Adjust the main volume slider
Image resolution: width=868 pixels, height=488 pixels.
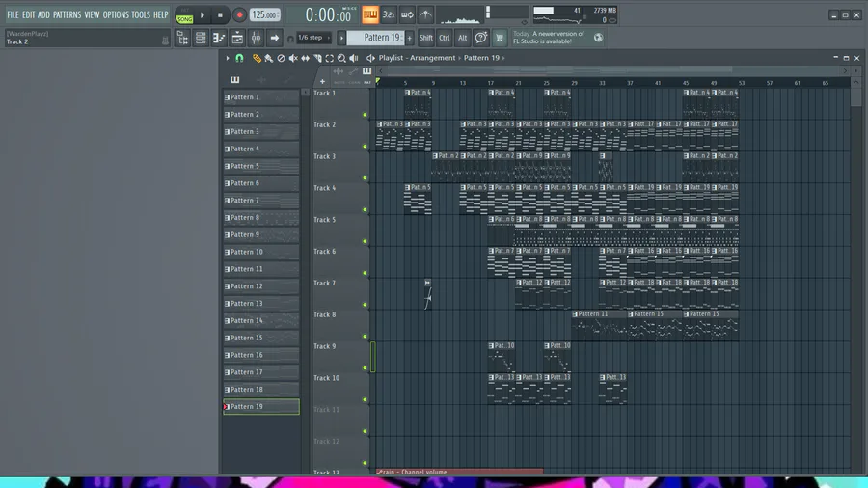(488, 12)
